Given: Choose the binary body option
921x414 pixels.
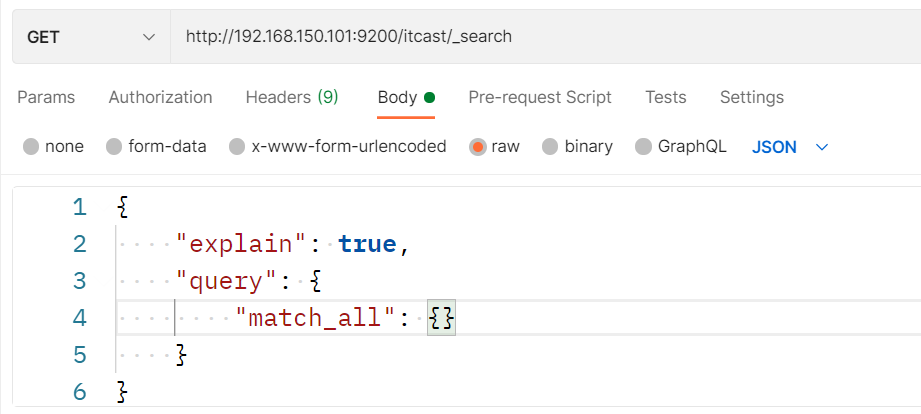Looking at the screenshot, I should (x=550, y=147).
